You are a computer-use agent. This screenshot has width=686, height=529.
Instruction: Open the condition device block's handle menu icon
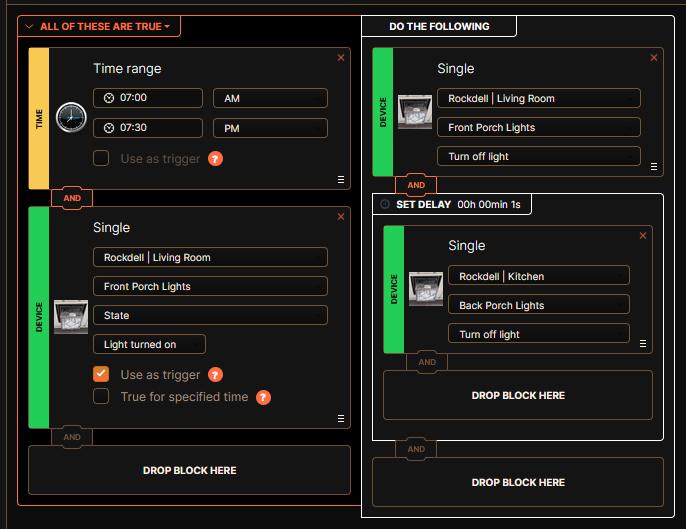click(341, 418)
